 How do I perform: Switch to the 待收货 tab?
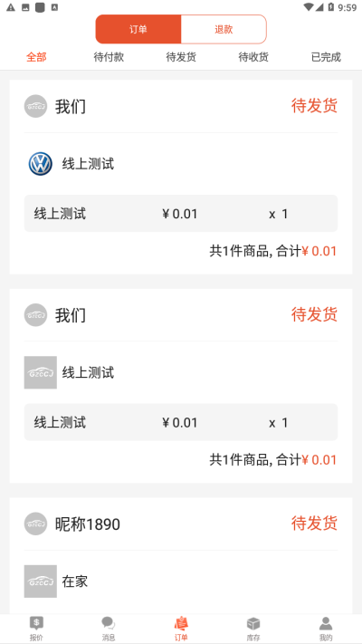[x=253, y=57]
